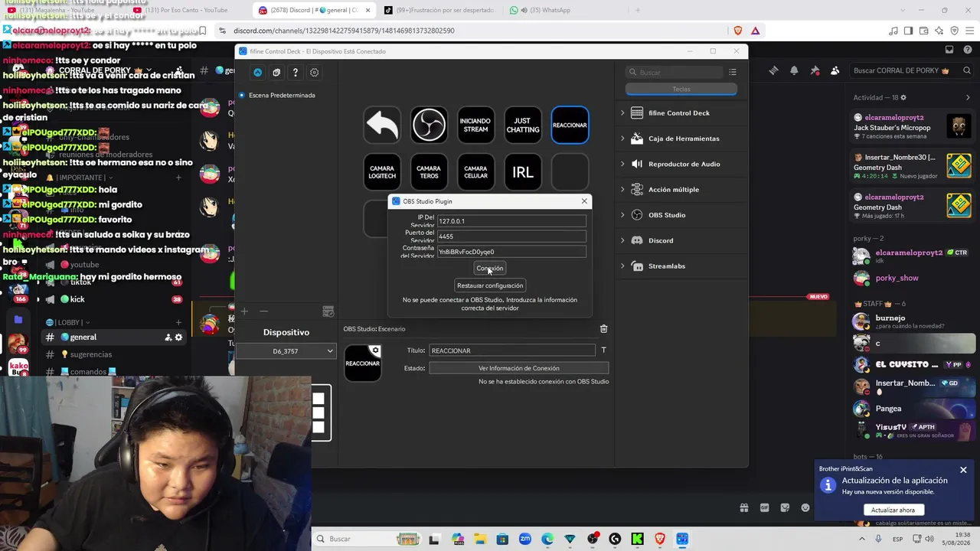This screenshot has width=980, height=551.
Task: Open Discord pinned messages icon
Action: coord(815,70)
